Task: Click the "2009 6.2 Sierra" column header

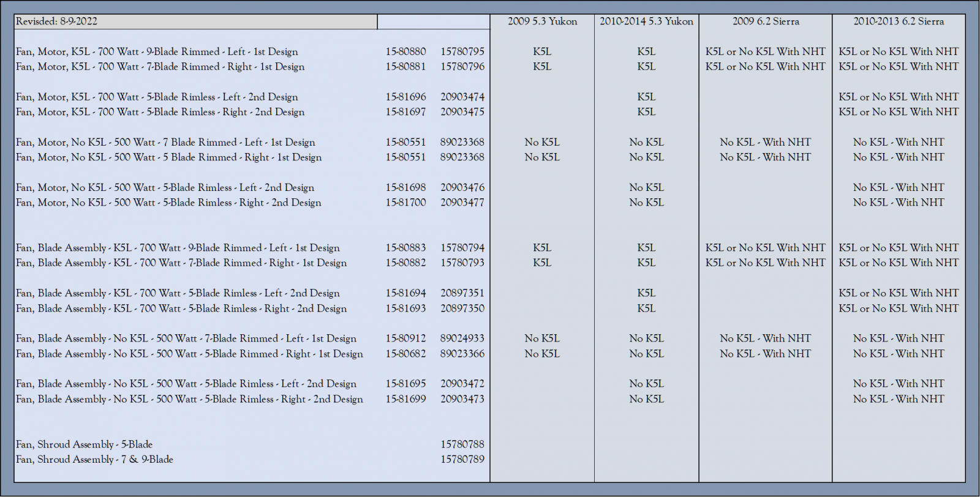Action: [x=766, y=21]
